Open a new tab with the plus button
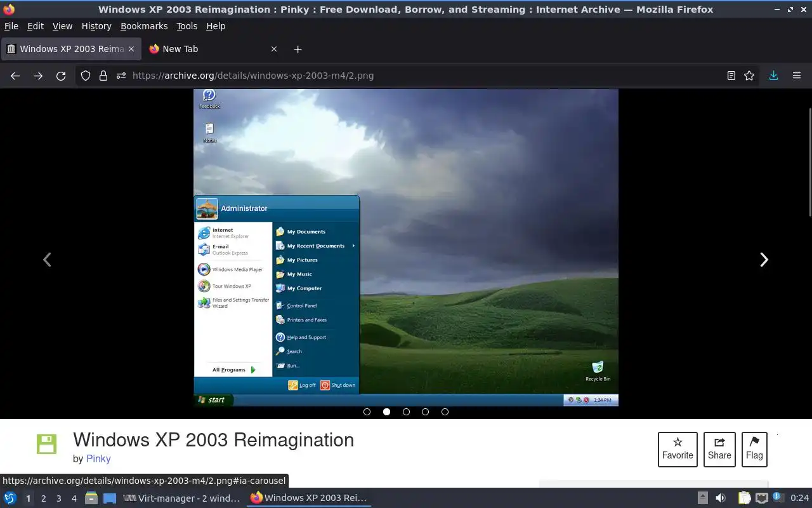Viewport: 812px width, 508px height. click(x=298, y=49)
